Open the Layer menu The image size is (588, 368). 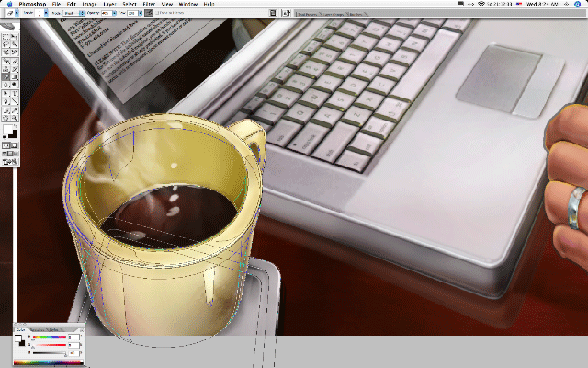tap(110, 5)
